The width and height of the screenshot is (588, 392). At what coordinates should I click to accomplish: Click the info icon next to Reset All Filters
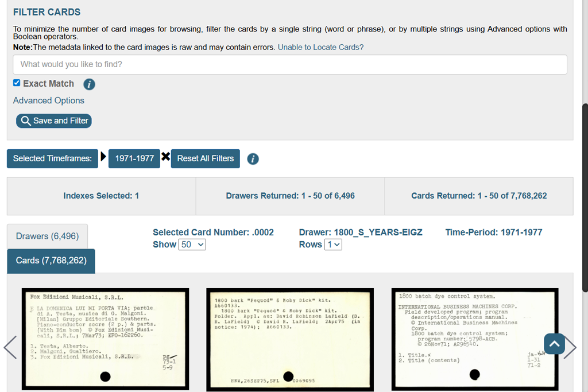click(253, 159)
